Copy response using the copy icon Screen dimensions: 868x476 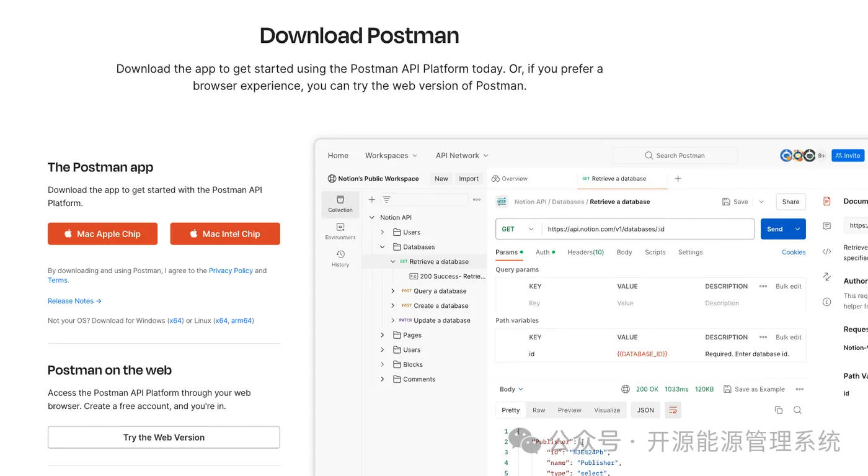point(779,410)
